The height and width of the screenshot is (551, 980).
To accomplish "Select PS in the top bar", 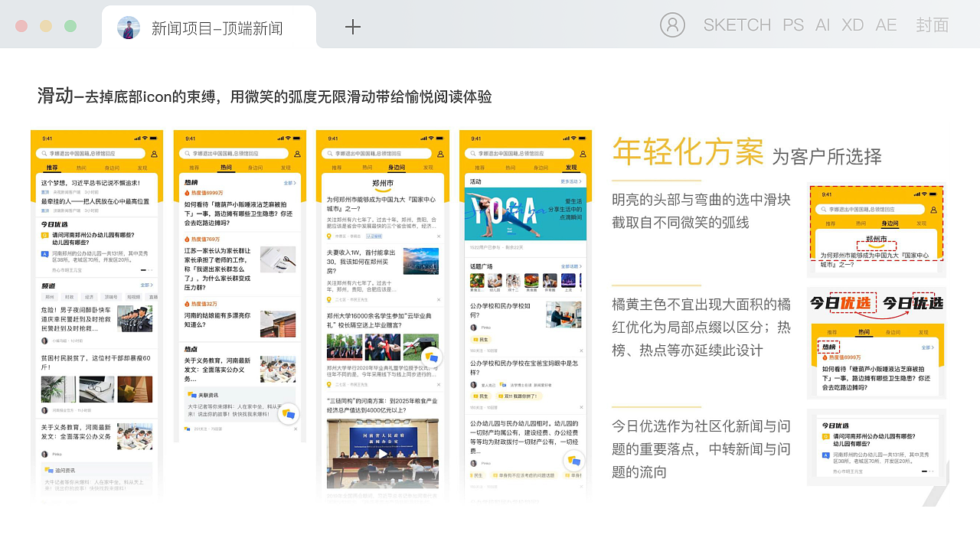I will tap(793, 25).
